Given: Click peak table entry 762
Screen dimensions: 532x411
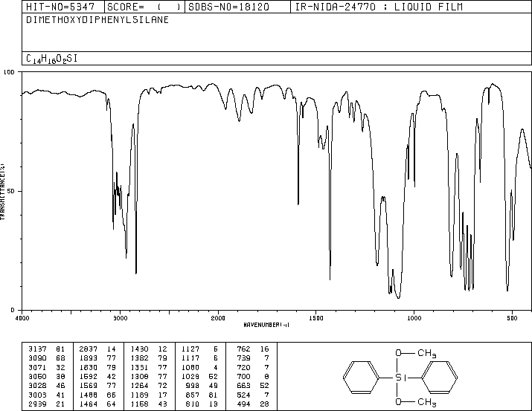Looking at the screenshot, I should coord(243,349).
